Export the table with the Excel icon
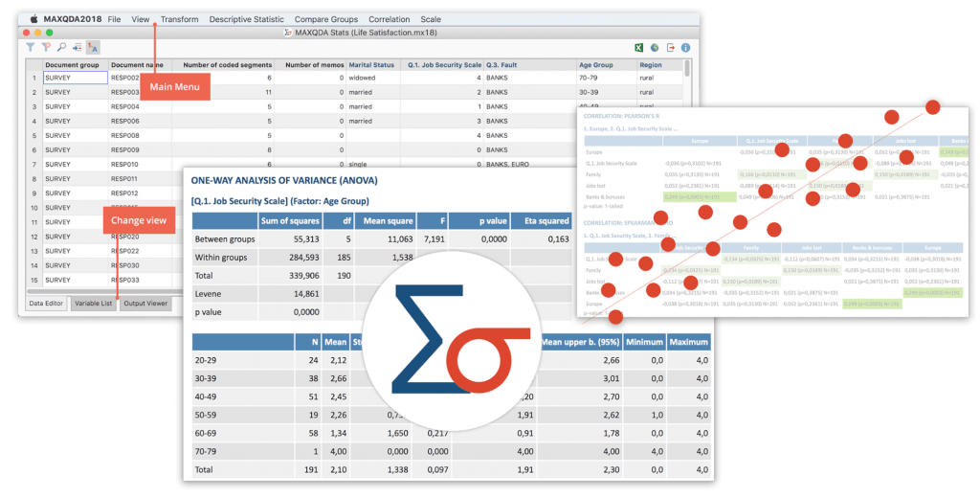 [x=638, y=47]
